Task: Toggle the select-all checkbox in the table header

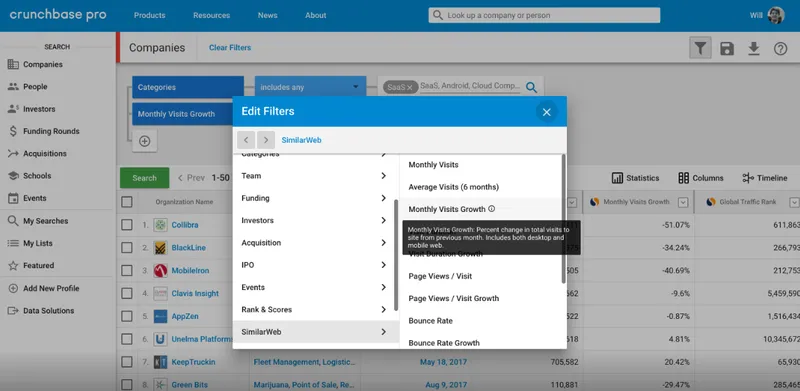Action: click(x=127, y=202)
